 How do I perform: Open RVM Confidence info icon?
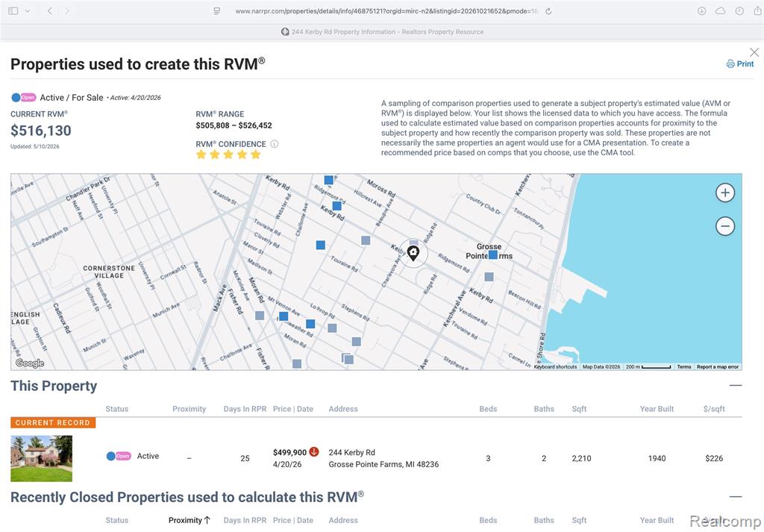pos(275,144)
